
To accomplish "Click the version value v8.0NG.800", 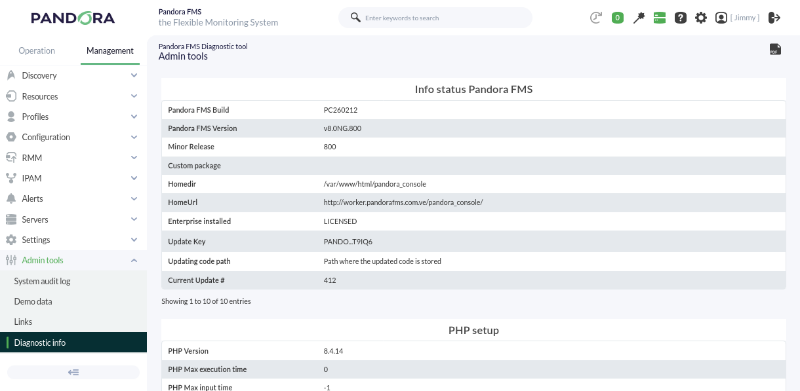I will click(x=342, y=128).
